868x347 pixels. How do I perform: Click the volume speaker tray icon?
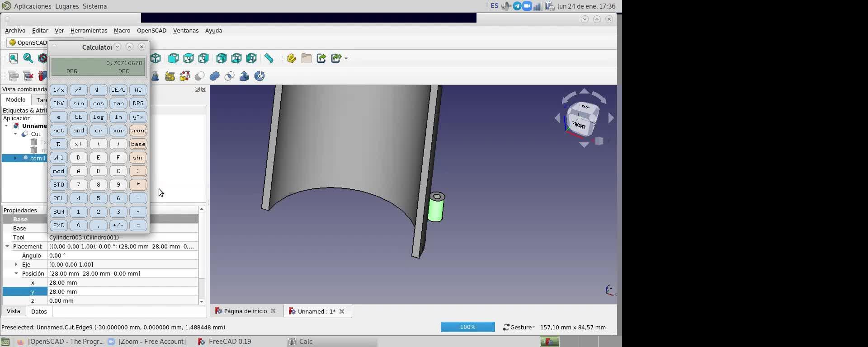click(x=506, y=6)
